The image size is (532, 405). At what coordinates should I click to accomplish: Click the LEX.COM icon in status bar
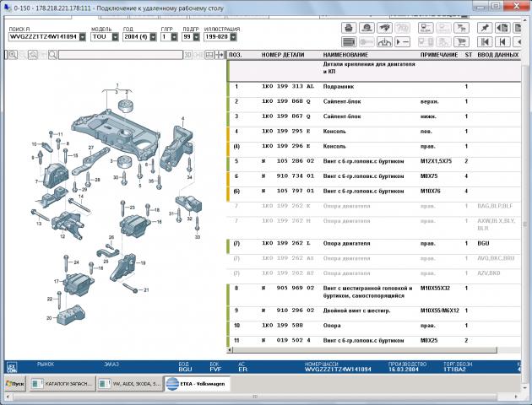point(12,367)
